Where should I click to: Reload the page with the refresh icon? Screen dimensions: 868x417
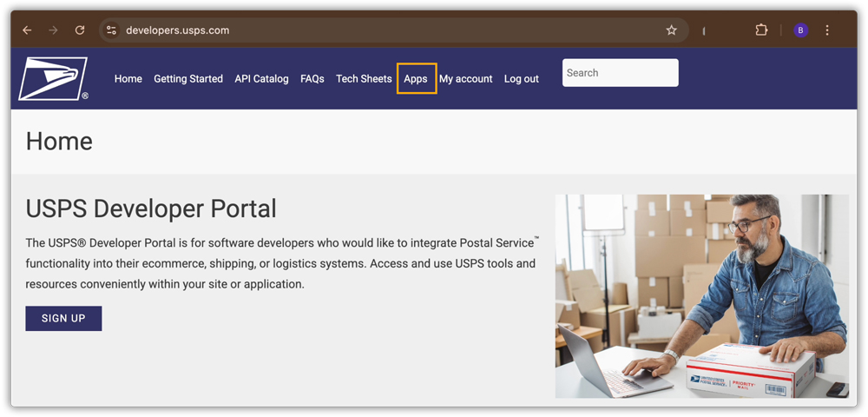tap(80, 30)
